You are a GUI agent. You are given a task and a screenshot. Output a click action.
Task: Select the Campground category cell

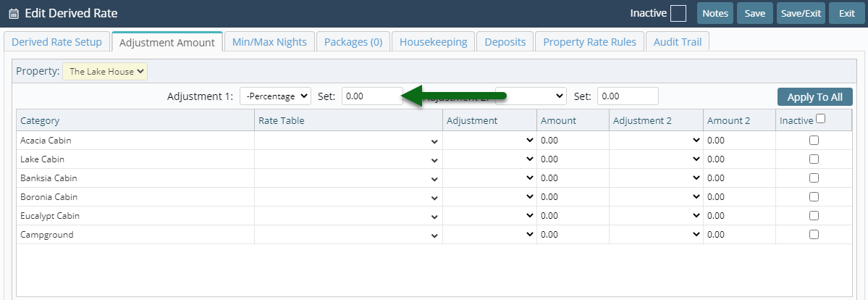pos(135,235)
